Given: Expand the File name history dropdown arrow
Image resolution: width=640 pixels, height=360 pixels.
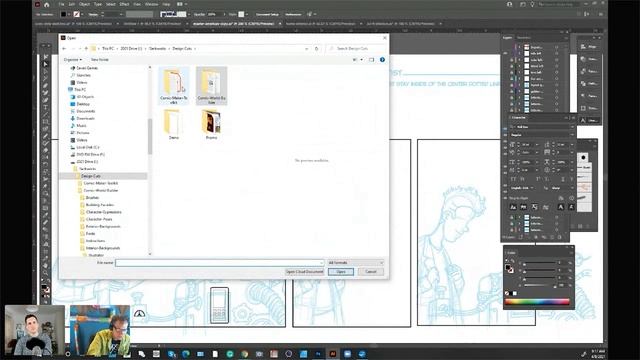Looking at the screenshot, I should pyautogui.click(x=322, y=263).
